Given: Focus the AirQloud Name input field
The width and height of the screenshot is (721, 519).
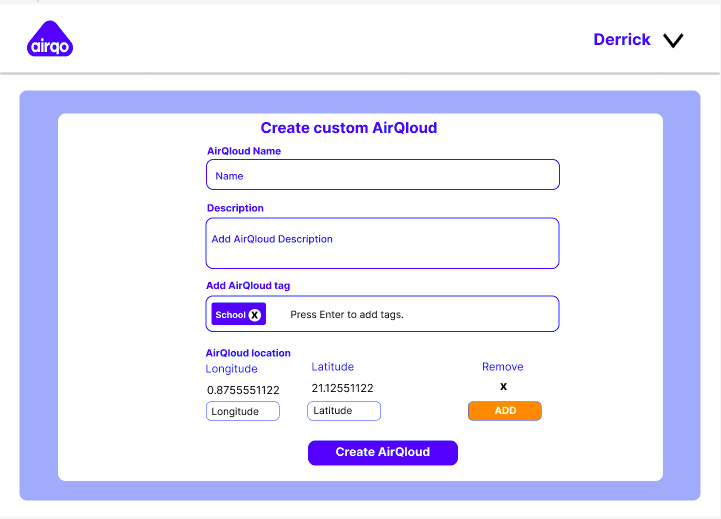Looking at the screenshot, I should (383, 175).
